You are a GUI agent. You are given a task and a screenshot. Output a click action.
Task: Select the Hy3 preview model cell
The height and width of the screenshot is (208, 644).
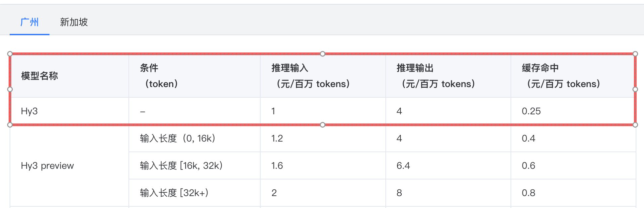point(69,165)
